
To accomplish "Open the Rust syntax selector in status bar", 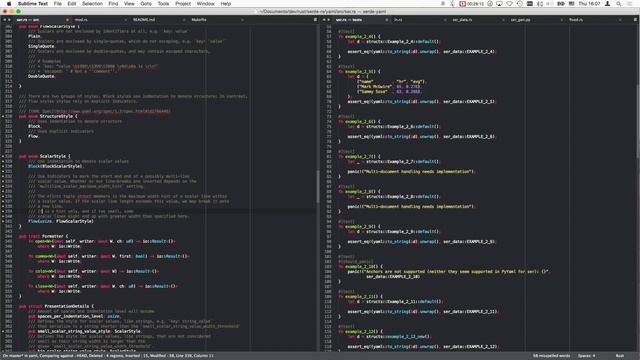I will 620,356.
